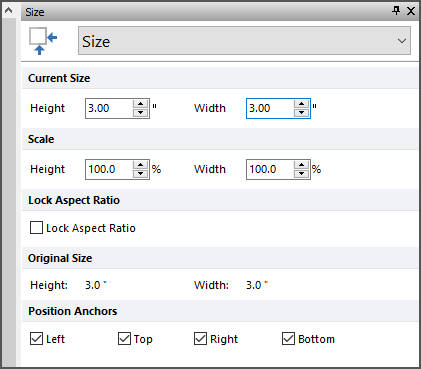The image size is (421, 369).
Task: Increase Scale Width with the up arrow
Action: click(x=302, y=165)
